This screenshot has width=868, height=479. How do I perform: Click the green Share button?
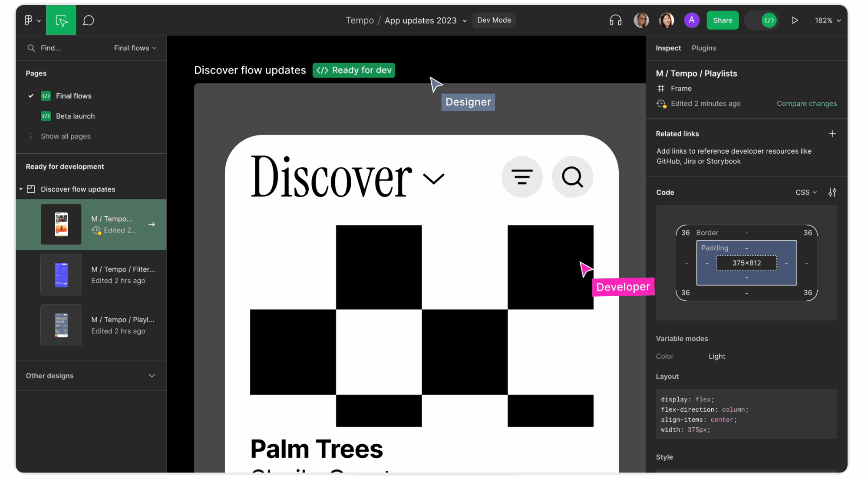[722, 20]
